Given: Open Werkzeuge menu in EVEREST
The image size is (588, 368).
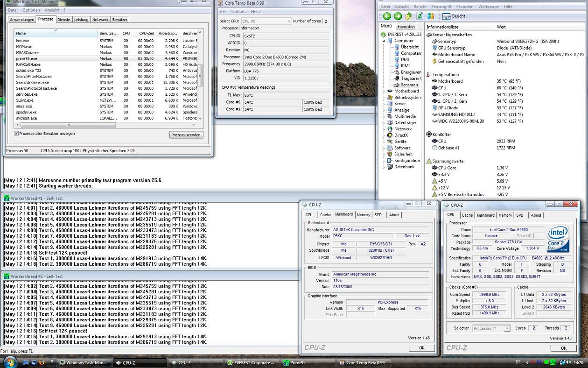Looking at the screenshot, I should coord(489,7).
